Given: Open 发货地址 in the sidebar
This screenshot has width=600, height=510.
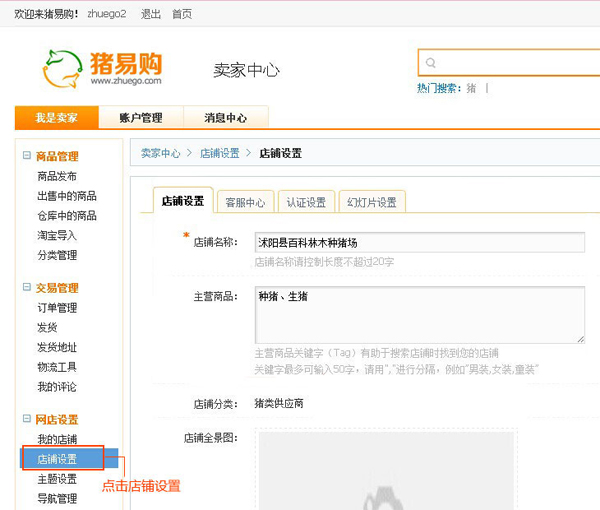Looking at the screenshot, I should pos(57,347).
